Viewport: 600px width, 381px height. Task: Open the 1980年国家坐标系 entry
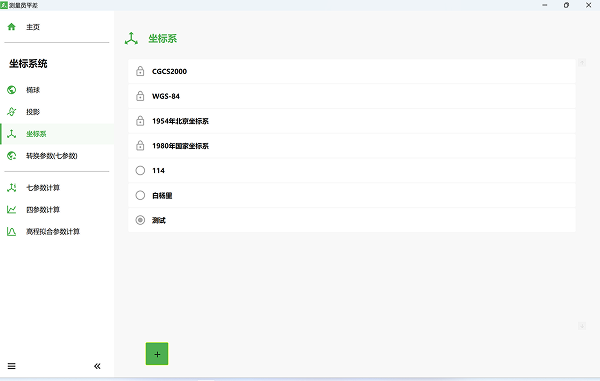pos(352,146)
